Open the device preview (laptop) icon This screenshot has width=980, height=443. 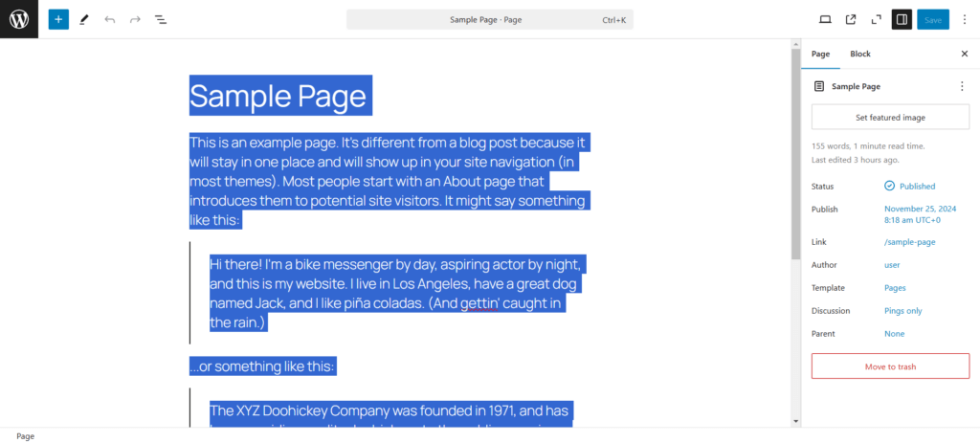pyautogui.click(x=825, y=19)
